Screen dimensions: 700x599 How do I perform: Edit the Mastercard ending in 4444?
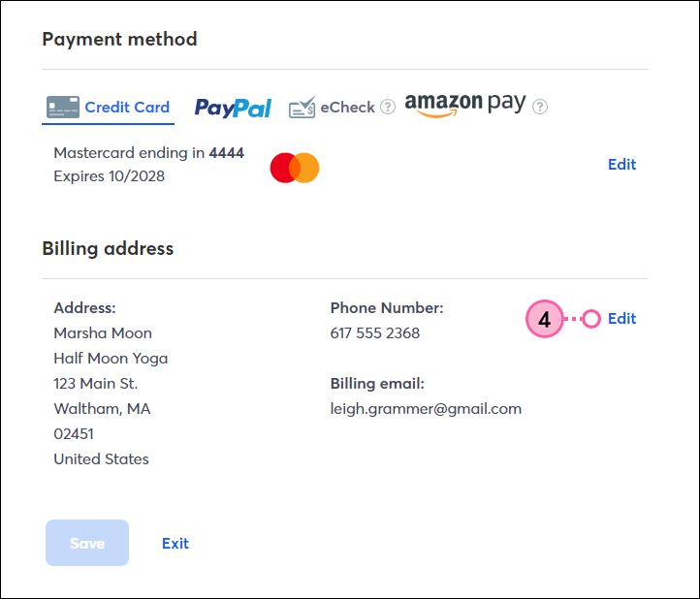coord(621,164)
